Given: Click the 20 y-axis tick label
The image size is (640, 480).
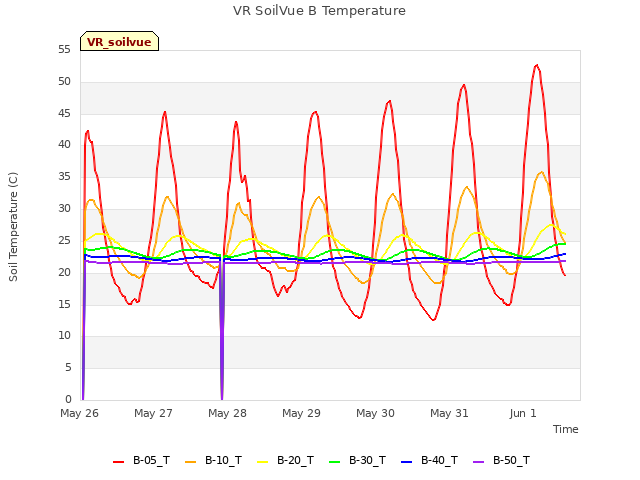Looking at the screenshot, I should (64, 272).
